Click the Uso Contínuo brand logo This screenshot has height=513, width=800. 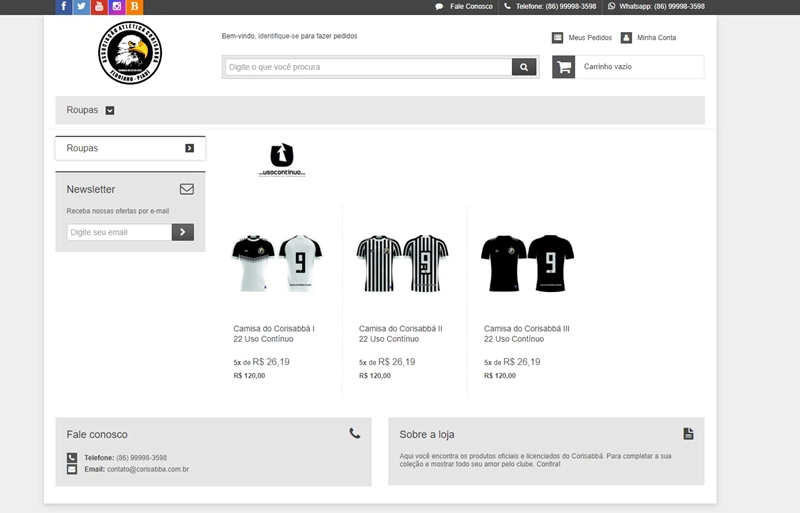(282, 160)
